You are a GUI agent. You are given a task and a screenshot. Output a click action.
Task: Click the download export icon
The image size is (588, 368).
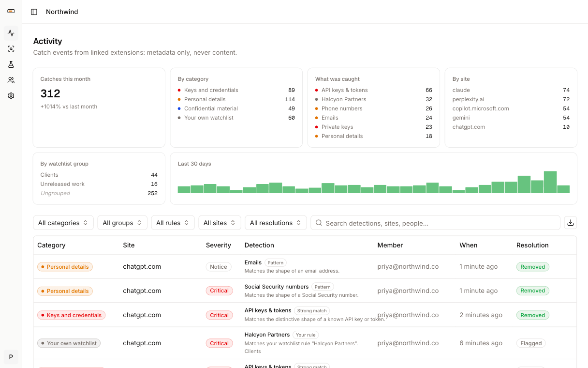(x=571, y=223)
